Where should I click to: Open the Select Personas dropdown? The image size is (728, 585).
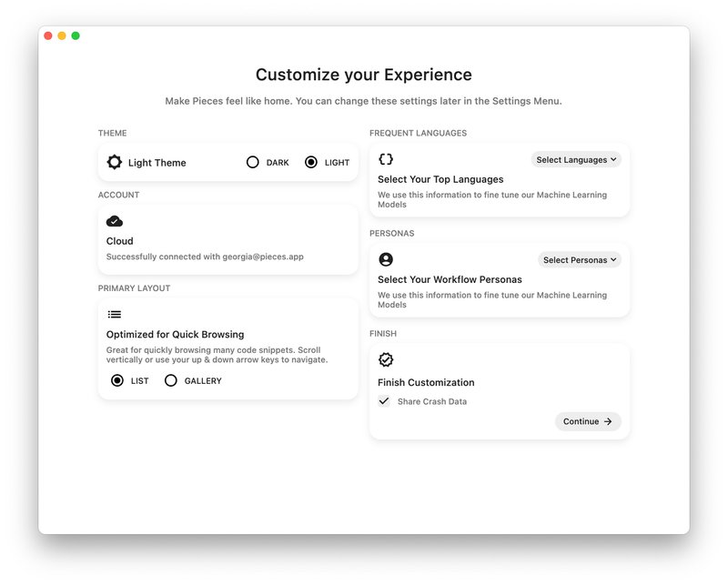(579, 259)
